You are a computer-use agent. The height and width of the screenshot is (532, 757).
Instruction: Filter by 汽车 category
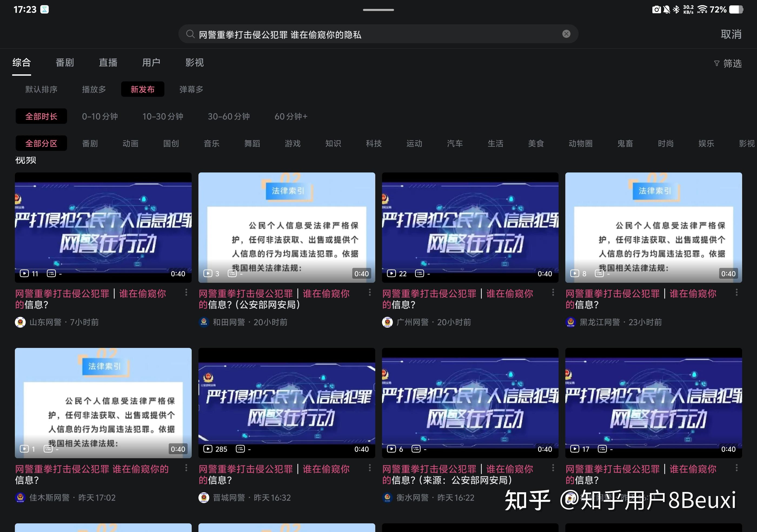tap(455, 143)
